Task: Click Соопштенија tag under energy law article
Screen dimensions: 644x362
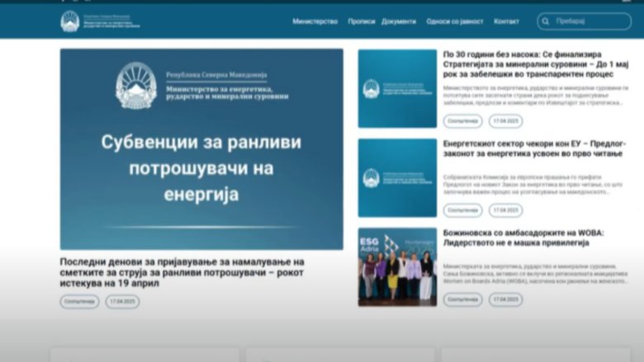Action: 463,210
